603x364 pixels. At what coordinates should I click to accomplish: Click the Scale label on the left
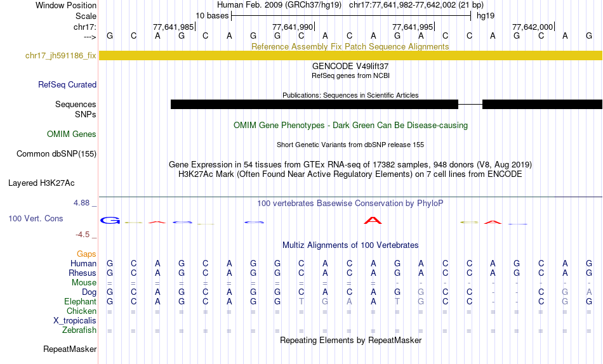click(86, 16)
